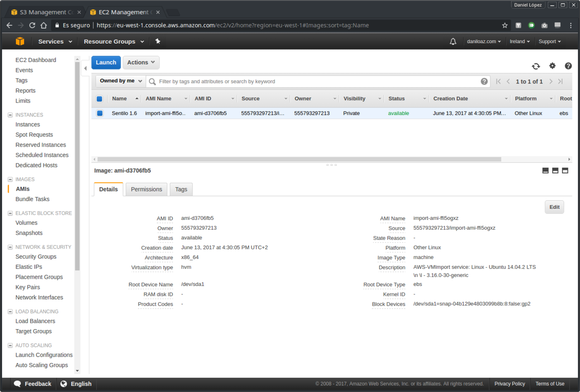
Task: Open Volumes in sidebar
Action: [x=26, y=223]
